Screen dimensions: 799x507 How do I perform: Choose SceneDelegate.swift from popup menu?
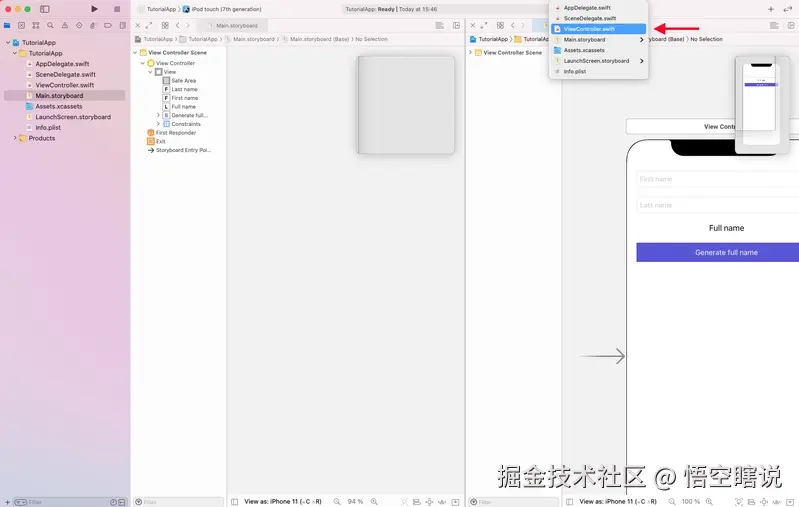coord(599,18)
